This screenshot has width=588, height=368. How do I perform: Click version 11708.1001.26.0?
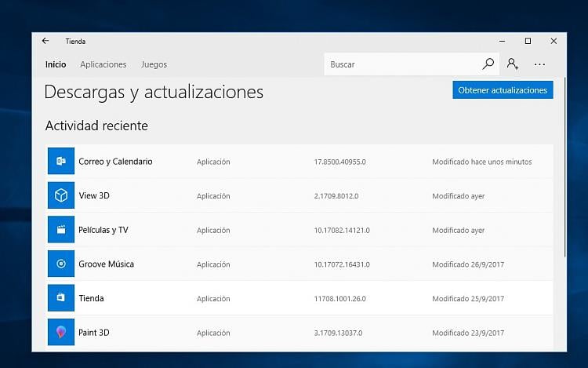[340, 299]
